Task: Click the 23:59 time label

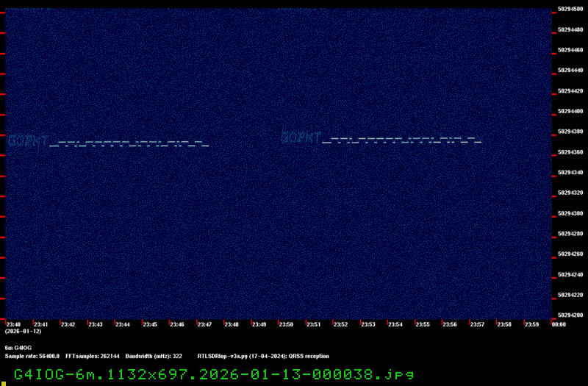Action: coord(531,324)
